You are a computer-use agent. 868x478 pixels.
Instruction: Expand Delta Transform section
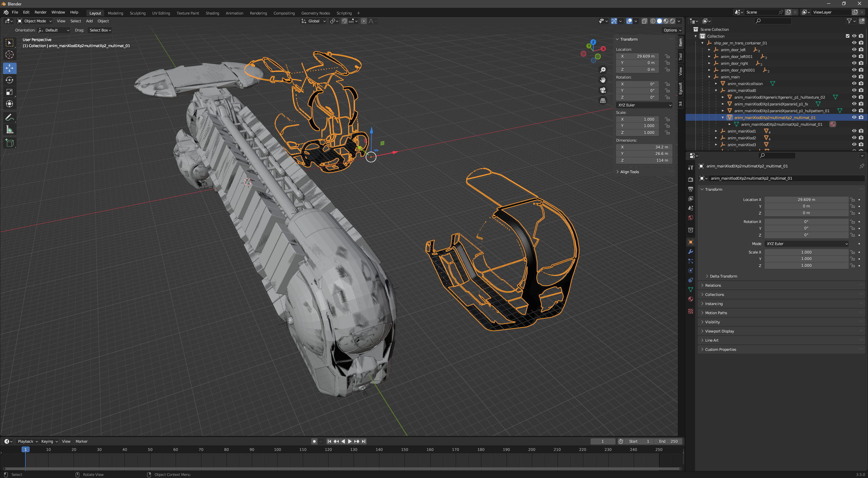click(x=723, y=276)
